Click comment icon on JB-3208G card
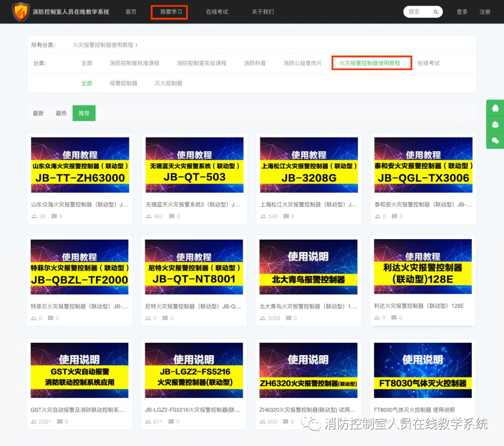 pyautogui.click(x=286, y=216)
